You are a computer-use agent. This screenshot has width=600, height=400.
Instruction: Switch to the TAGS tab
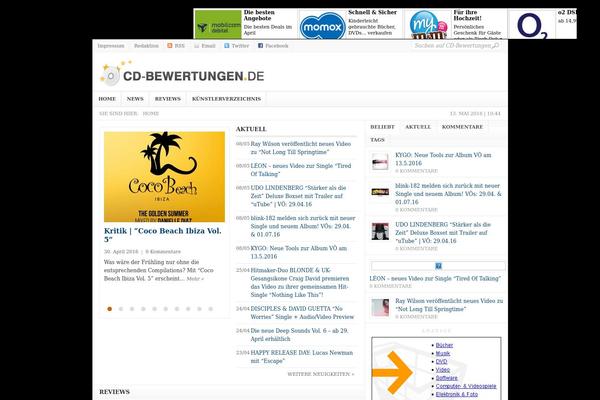coord(377,140)
